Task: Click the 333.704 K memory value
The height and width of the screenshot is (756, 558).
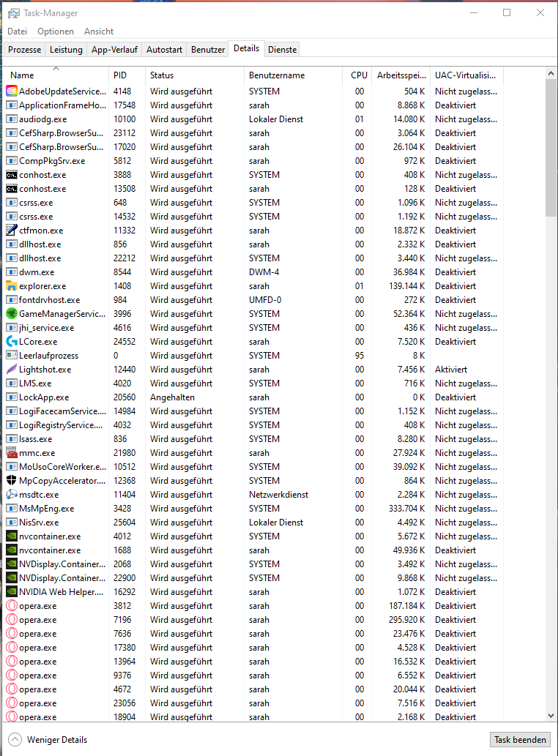Action: click(406, 509)
